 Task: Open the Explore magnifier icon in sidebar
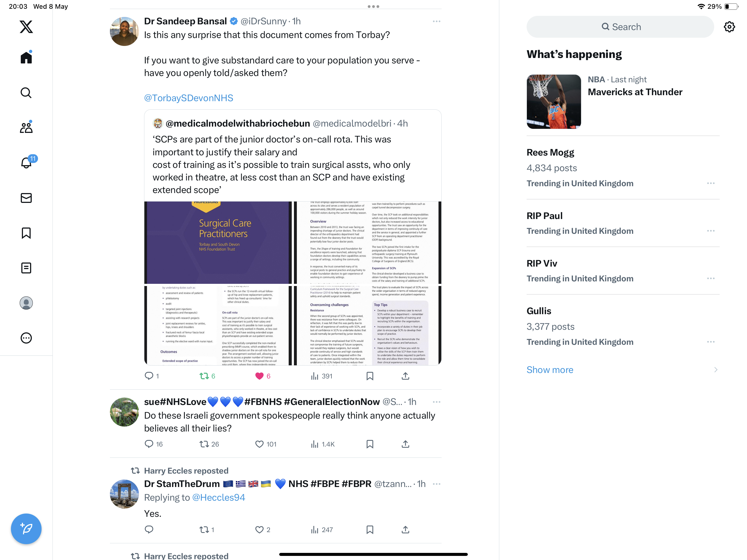point(26,92)
